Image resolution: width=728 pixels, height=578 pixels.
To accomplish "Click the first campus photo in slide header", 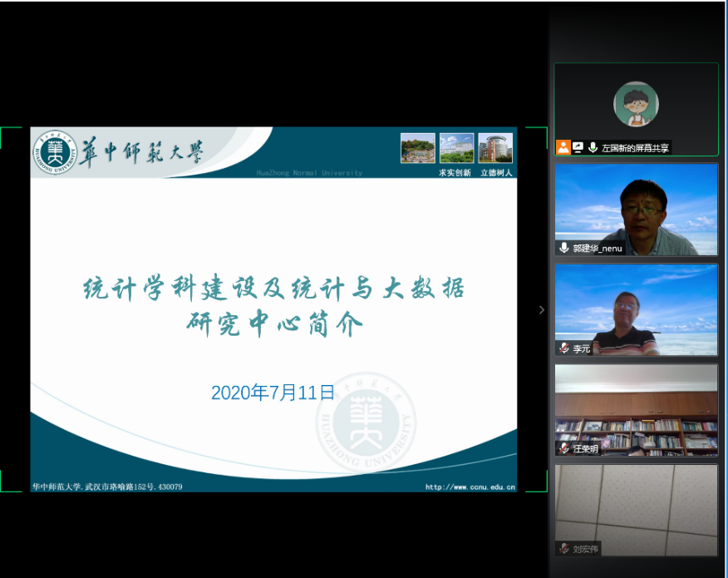I will (417, 148).
